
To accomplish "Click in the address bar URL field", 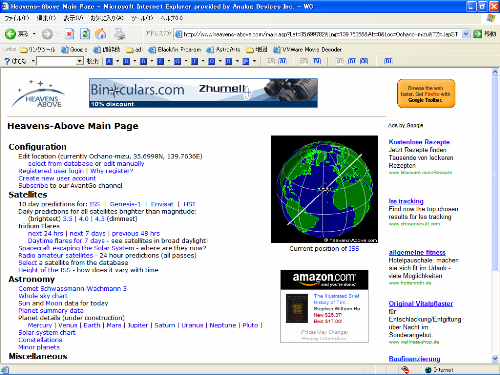I will 322,34.
